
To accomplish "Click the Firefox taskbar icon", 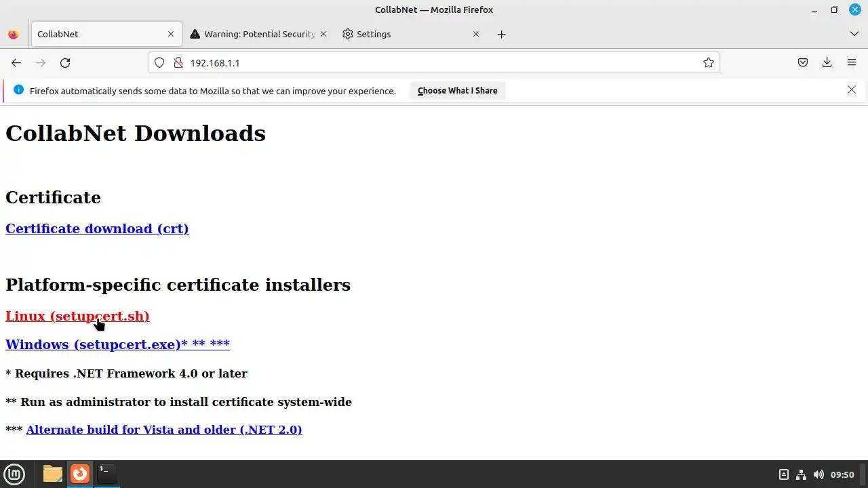I will pos(80,474).
